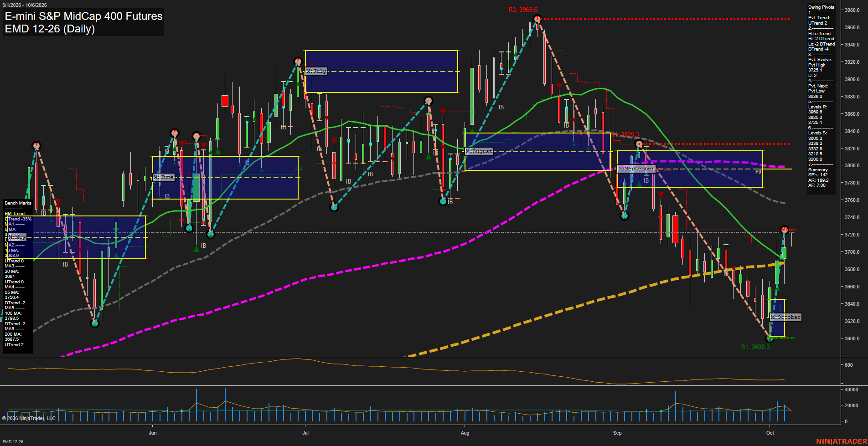Click the pivot high circle beside the 3825.3 label

click(639, 144)
